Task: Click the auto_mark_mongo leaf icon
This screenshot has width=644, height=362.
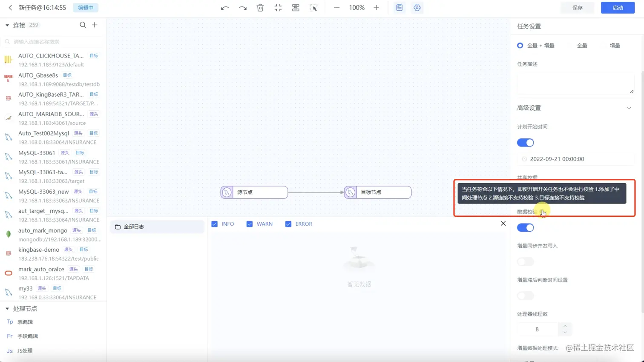Action: click(8, 234)
